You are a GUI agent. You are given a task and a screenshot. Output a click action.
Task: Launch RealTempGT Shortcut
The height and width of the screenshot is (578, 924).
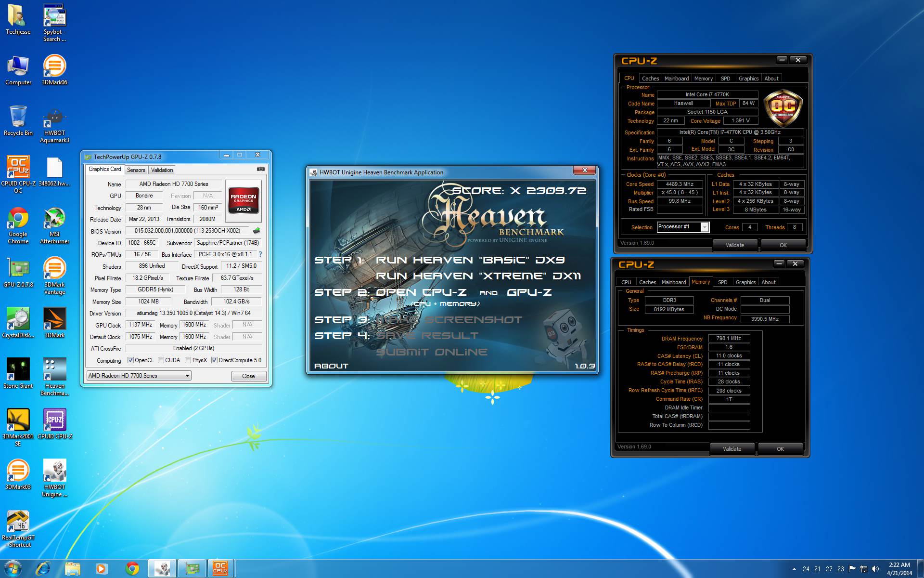(18, 529)
